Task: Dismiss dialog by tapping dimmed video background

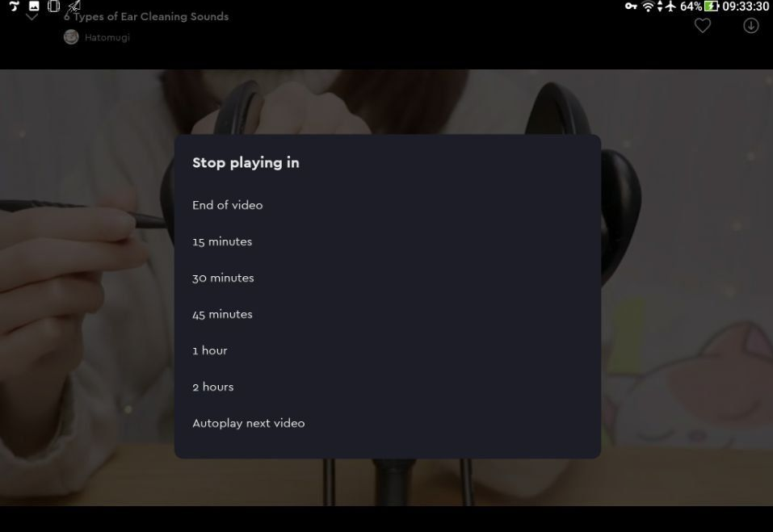Action: click(x=687, y=323)
